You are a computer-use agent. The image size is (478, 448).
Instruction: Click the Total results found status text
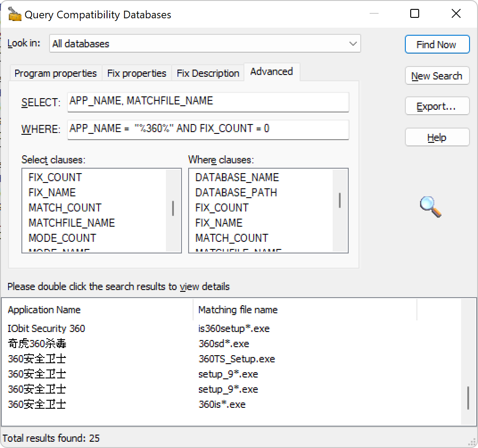(x=51, y=438)
